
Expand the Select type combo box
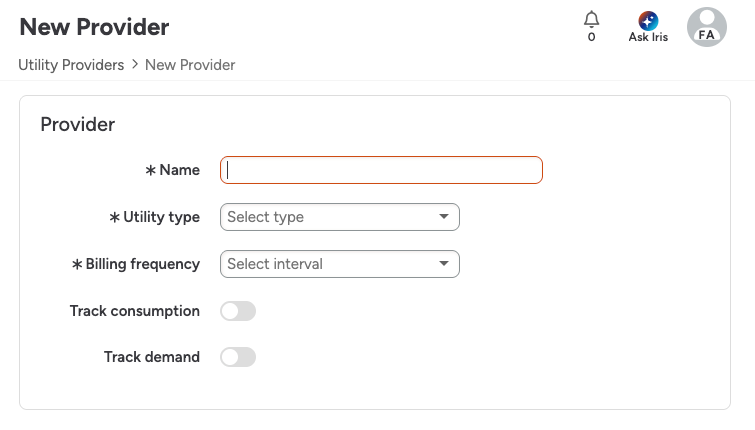(330, 217)
